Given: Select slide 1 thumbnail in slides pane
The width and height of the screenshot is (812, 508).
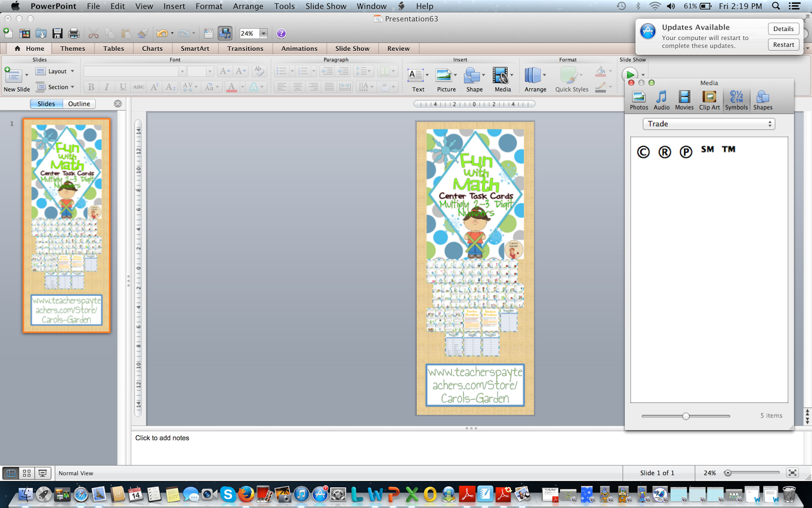Looking at the screenshot, I should [x=66, y=226].
